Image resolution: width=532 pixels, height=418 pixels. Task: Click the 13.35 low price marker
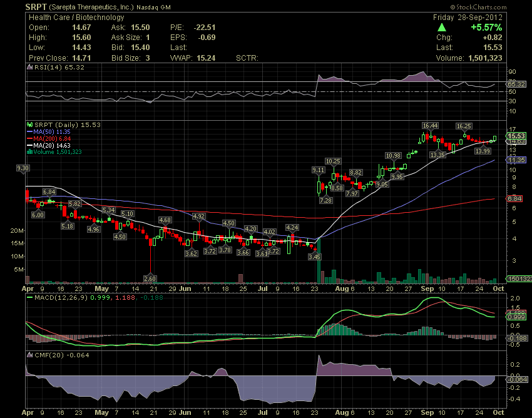(437, 155)
